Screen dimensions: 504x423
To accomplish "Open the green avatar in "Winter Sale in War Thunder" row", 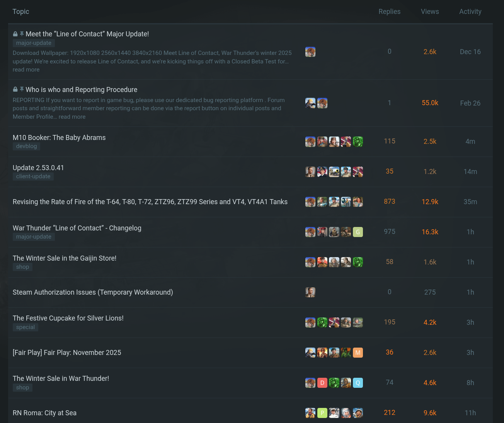I will [334, 383].
